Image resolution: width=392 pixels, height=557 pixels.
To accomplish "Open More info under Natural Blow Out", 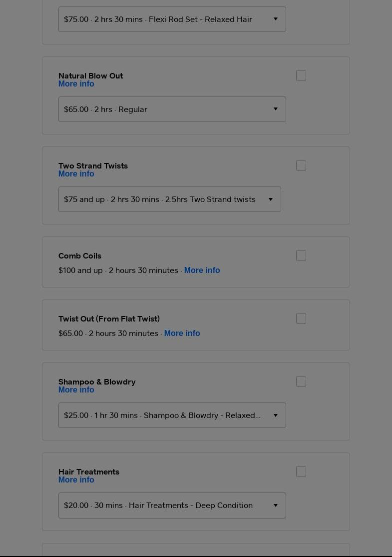I will point(76,84).
